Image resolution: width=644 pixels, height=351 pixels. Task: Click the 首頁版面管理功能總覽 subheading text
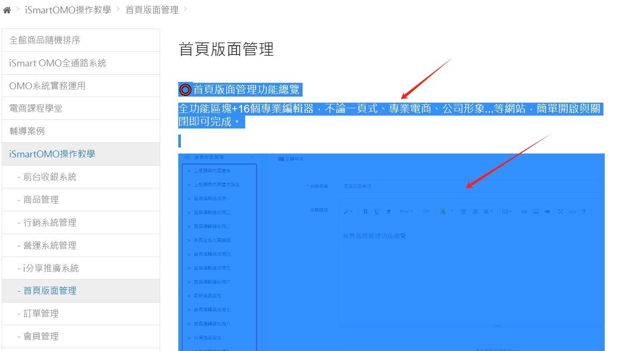point(246,89)
